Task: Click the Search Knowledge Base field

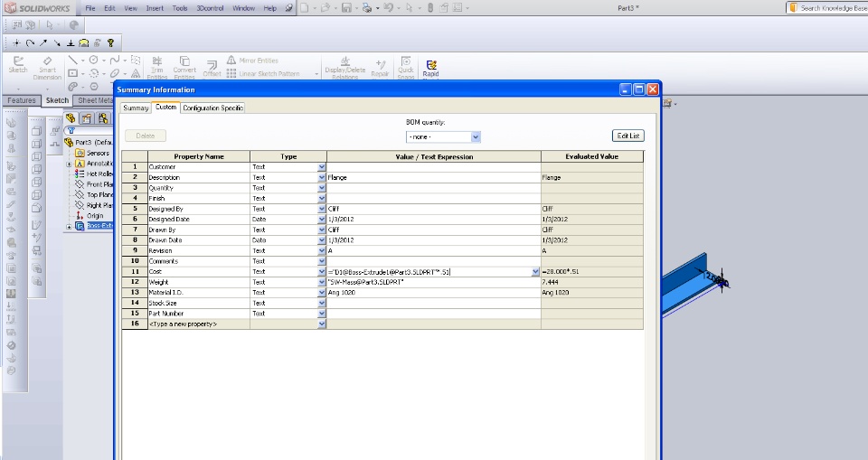Action: click(833, 8)
